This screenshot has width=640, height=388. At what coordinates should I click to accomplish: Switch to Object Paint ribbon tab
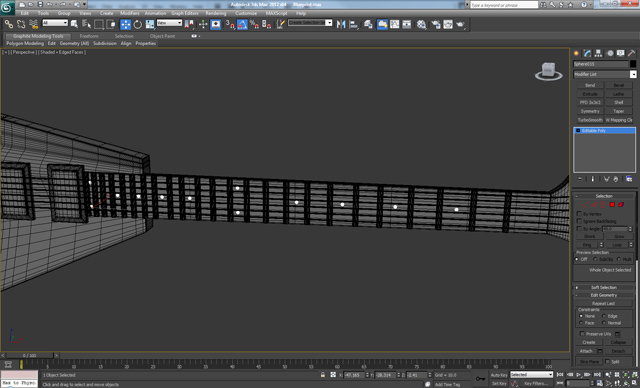162,36
